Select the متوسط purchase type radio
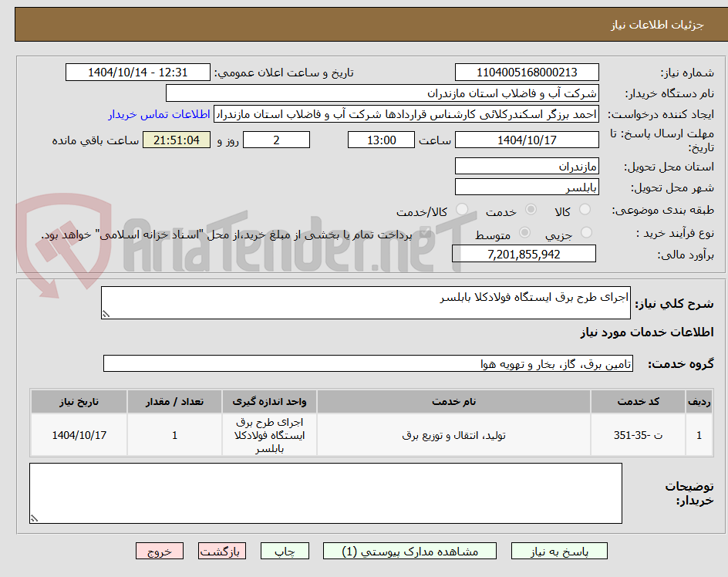 point(524,232)
